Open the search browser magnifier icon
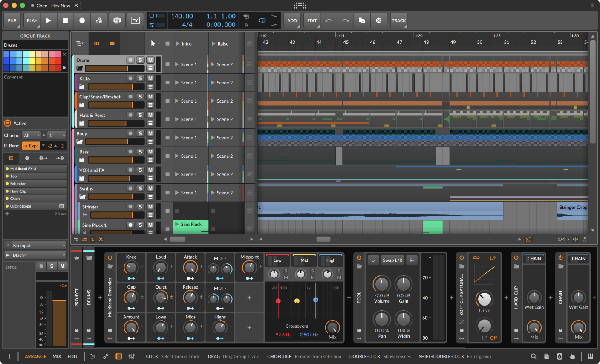 [x=534, y=356]
